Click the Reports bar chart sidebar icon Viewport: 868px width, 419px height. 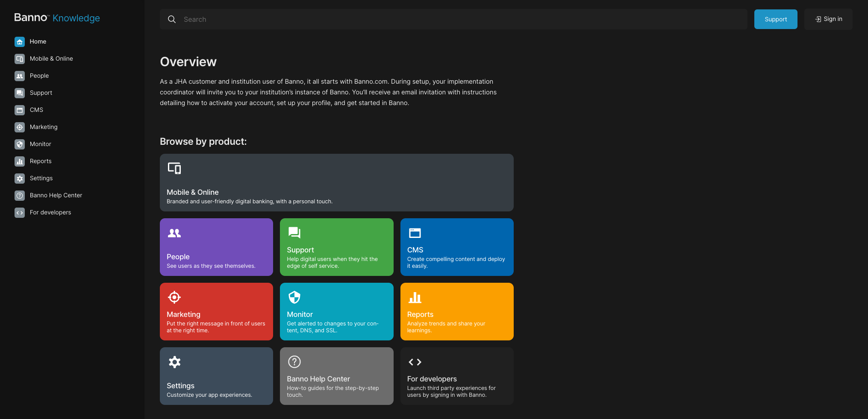[20, 161]
